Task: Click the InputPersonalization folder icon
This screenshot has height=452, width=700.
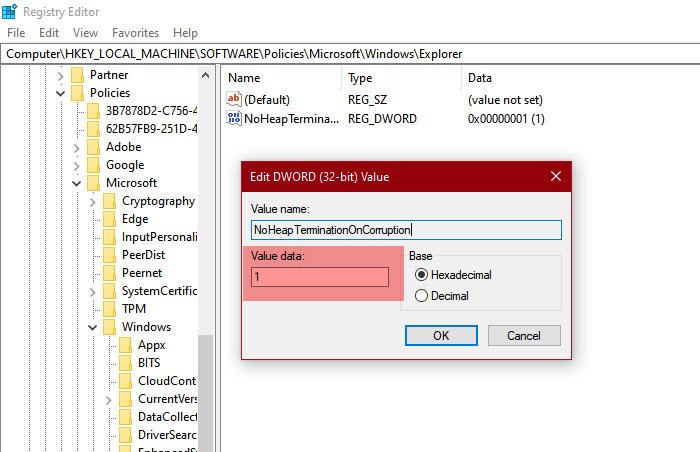Action: coord(110,237)
